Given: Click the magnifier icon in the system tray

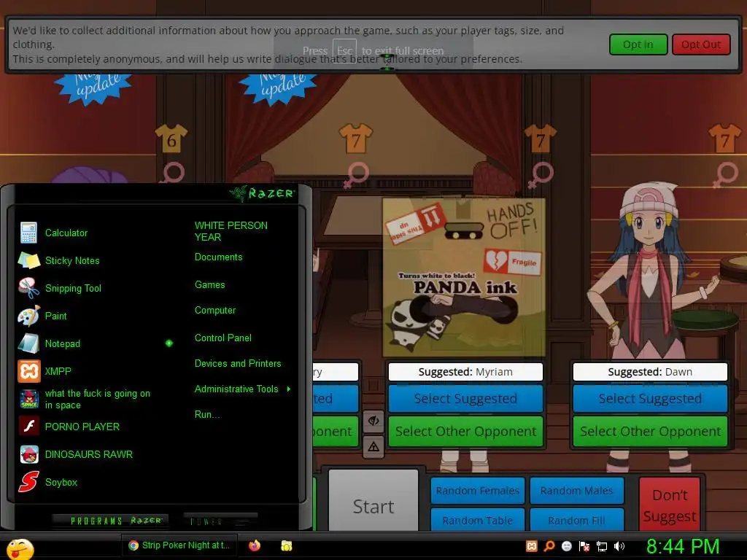Looking at the screenshot, I should 549,546.
